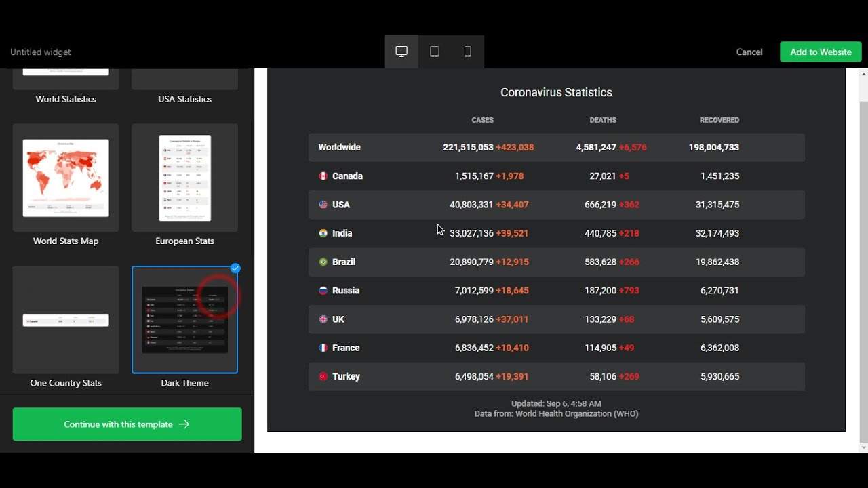Click the Updated: Sep 6 timestamp

pyautogui.click(x=556, y=403)
